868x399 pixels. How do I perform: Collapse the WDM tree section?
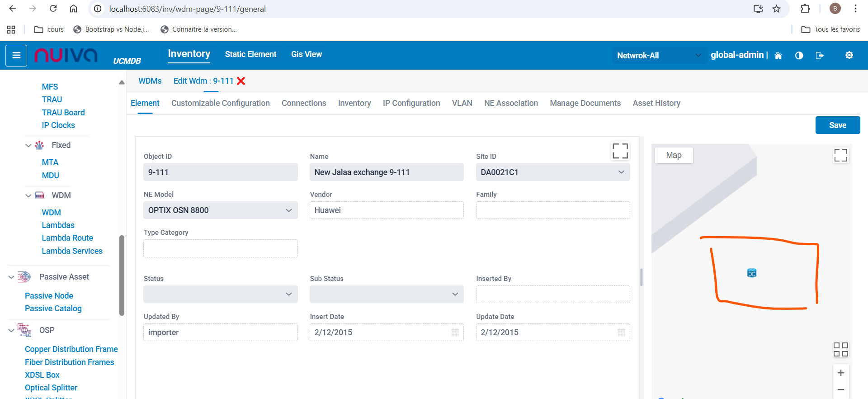click(x=28, y=195)
